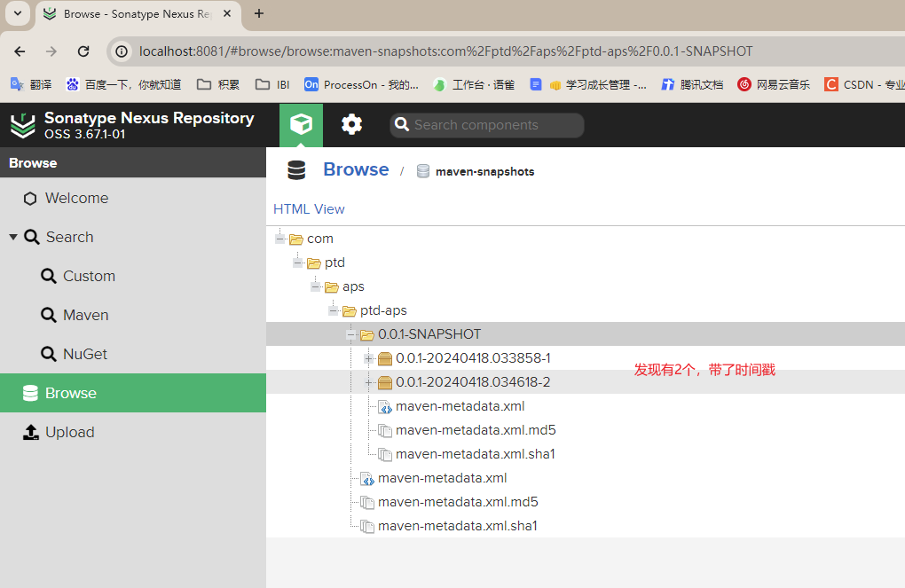This screenshot has height=588, width=905.
Task: Open the ProcessOn bookmark
Action: (x=361, y=85)
